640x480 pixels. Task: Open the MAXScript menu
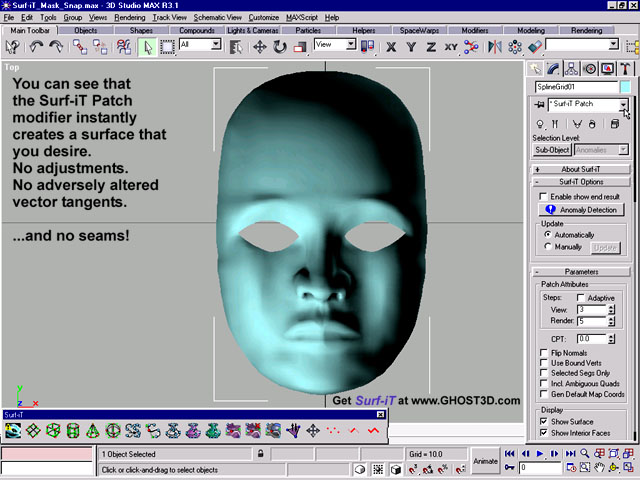pyautogui.click(x=302, y=18)
